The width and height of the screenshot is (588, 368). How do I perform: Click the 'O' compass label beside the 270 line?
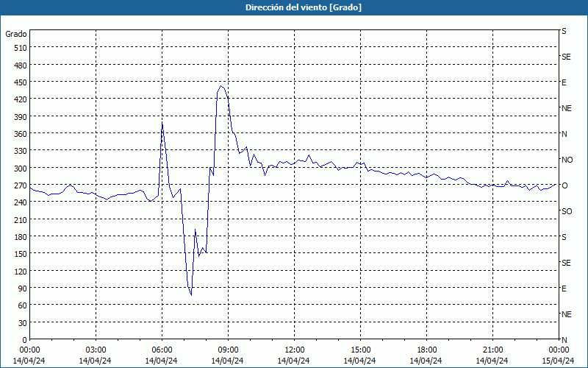pos(564,185)
